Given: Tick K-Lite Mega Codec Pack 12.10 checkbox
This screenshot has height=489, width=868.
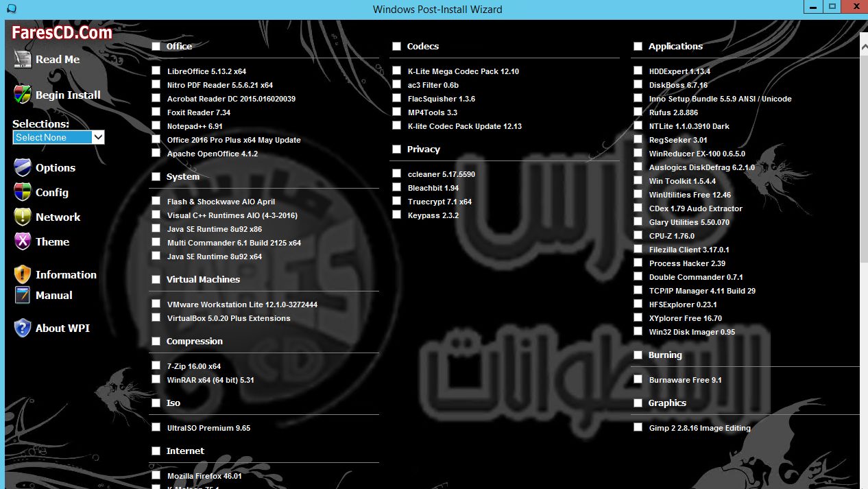Looking at the screenshot, I should tap(397, 71).
